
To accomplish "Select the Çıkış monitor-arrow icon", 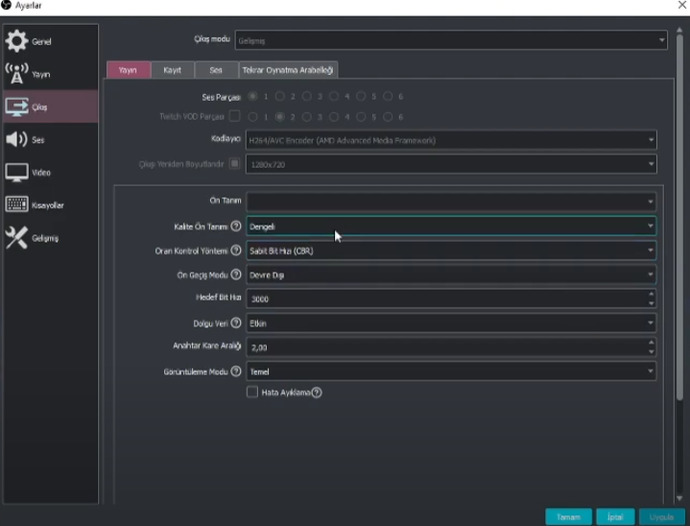I will pyautogui.click(x=17, y=107).
